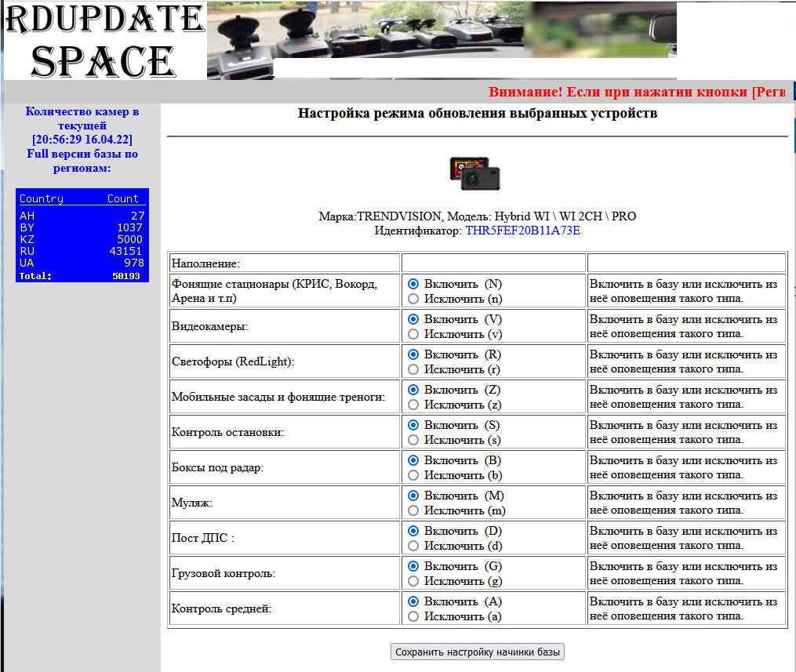Select Exclude (z) for mobile ambushes
The image size is (796, 672).
click(414, 405)
